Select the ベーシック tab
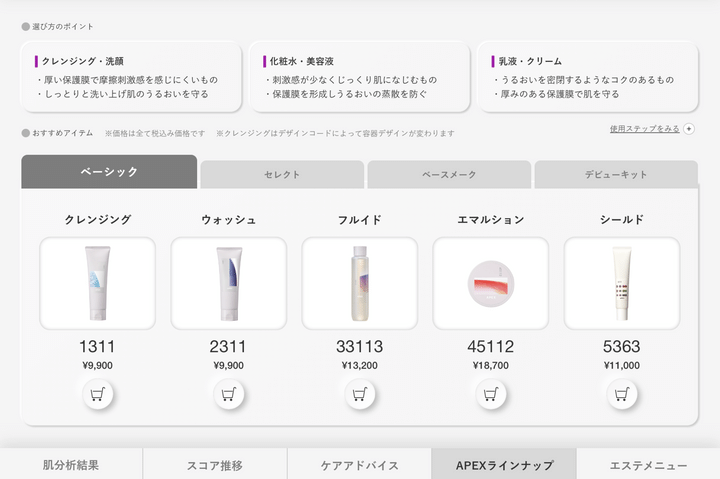 (109, 172)
